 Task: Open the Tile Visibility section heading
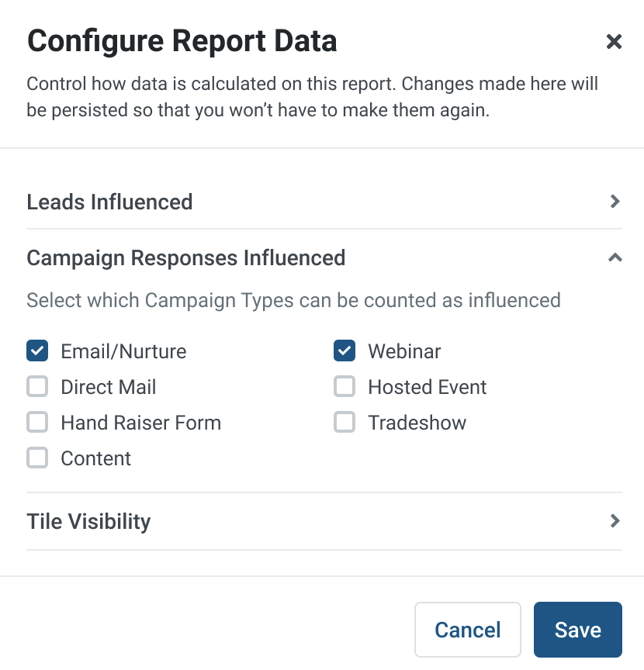pos(88,522)
